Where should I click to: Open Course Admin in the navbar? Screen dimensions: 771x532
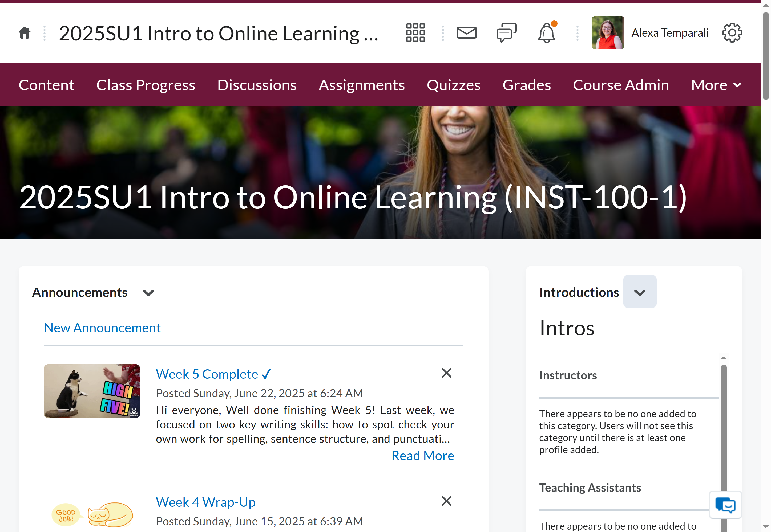click(621, 85)
